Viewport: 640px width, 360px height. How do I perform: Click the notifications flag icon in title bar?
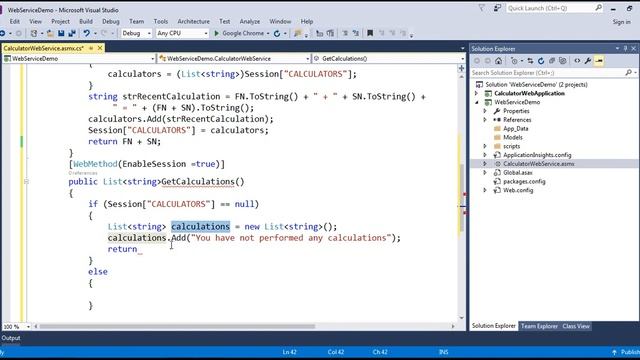tap(482, 8)
